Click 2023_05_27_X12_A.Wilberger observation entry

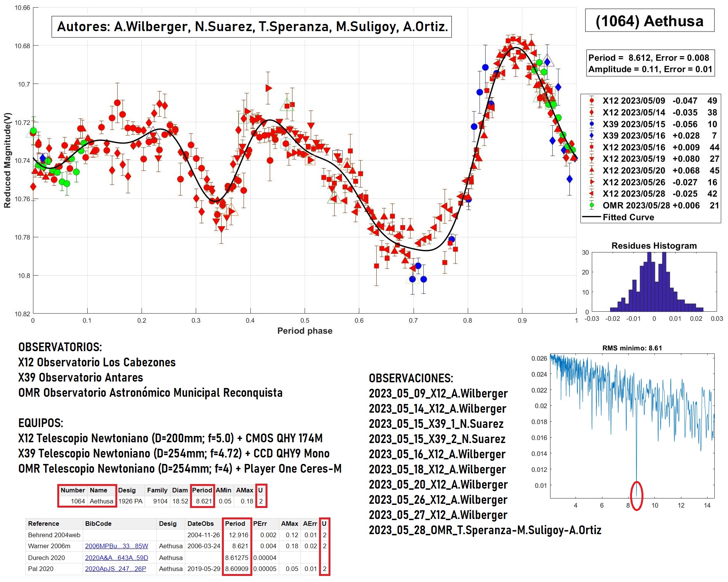coord(438,515)
